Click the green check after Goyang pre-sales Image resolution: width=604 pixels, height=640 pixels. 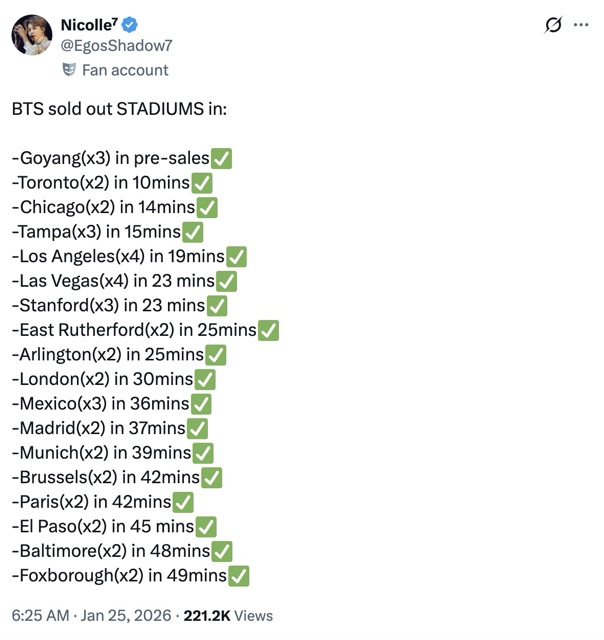222,159
